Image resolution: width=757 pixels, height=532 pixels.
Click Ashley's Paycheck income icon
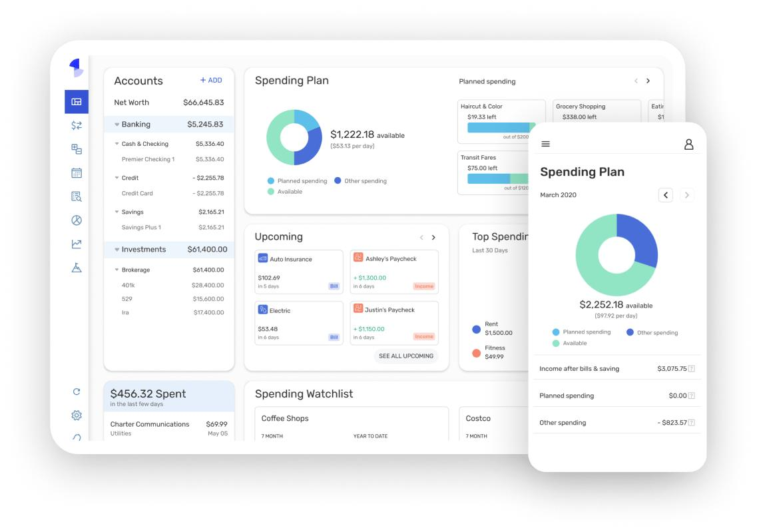358,257
